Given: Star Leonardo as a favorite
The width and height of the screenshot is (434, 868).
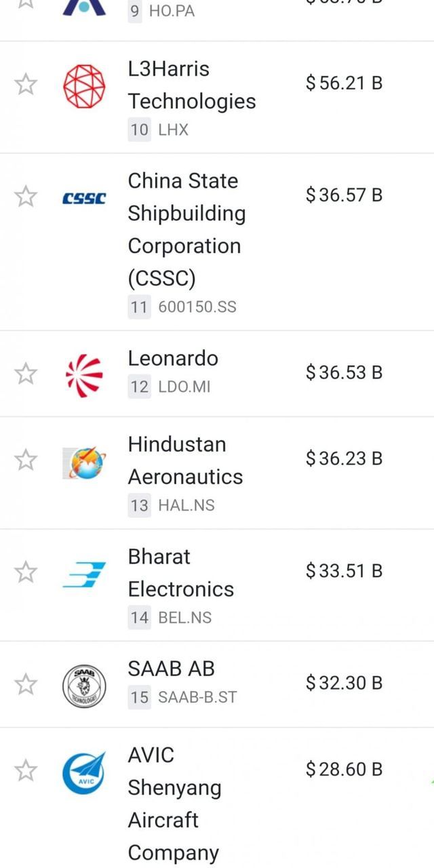Looking at the screenshot, I should 26,373.
